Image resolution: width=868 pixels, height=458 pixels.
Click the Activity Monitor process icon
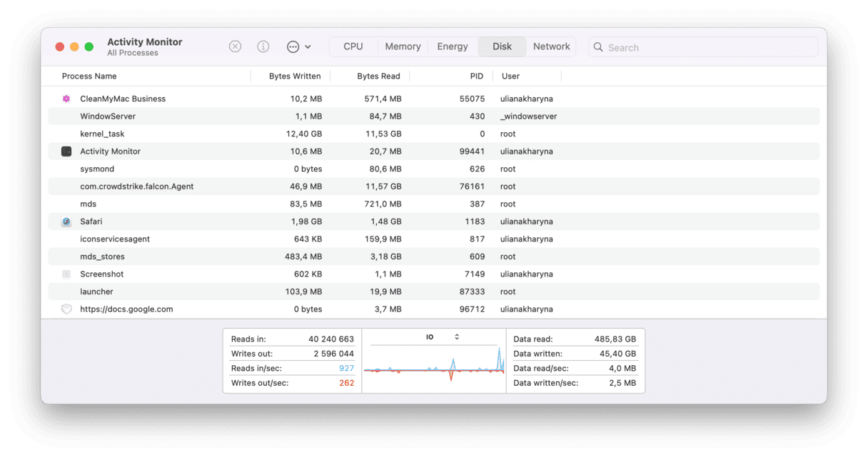(x=66, y=151)
